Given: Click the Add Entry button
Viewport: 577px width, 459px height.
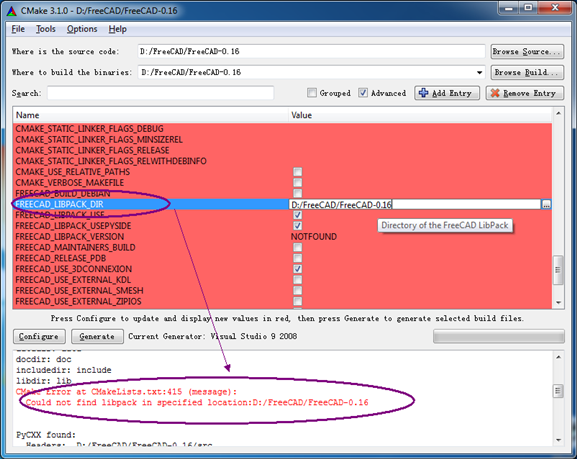Looking at the screenshot, I should pyautogui.click(x=447, y=93).
